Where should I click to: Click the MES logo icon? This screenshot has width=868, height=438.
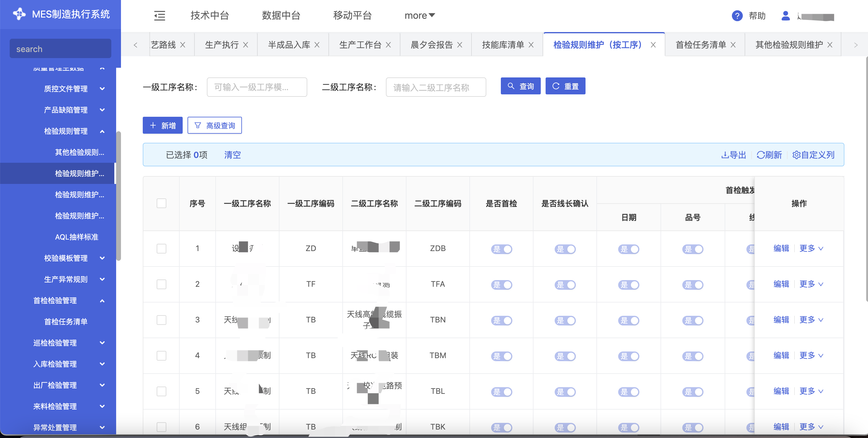click(19, 14)
